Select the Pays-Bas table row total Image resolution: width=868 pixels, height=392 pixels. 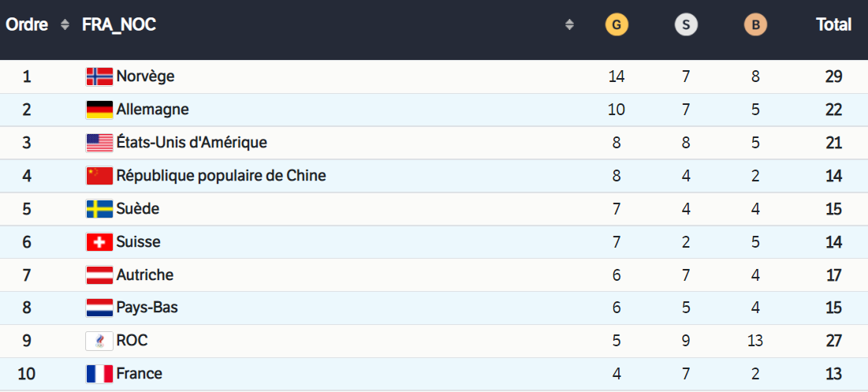click(x=834, y=308)
